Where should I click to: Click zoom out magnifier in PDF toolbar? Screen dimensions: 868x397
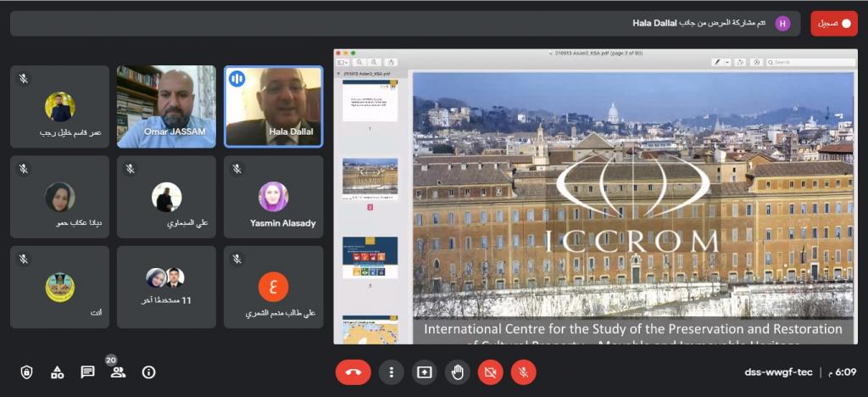(360, 62)
